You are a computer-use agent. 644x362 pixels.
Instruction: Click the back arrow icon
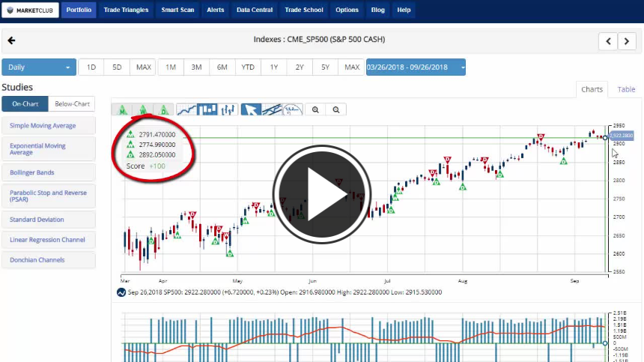[11, 40]
